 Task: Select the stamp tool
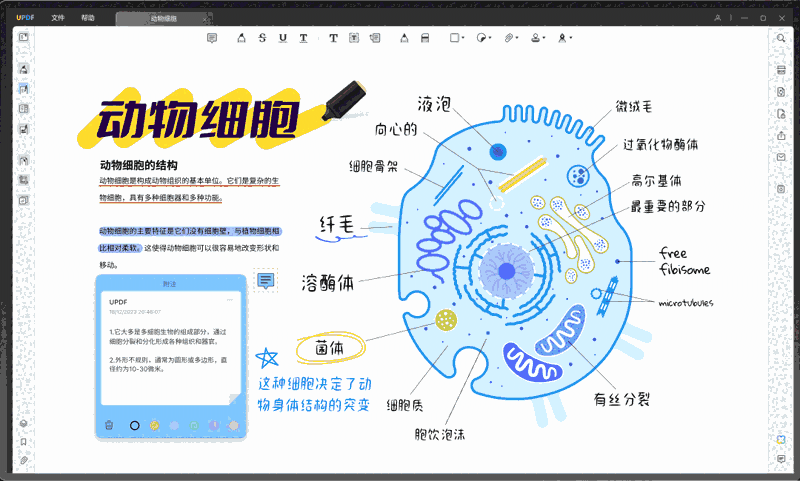(535, 38)
